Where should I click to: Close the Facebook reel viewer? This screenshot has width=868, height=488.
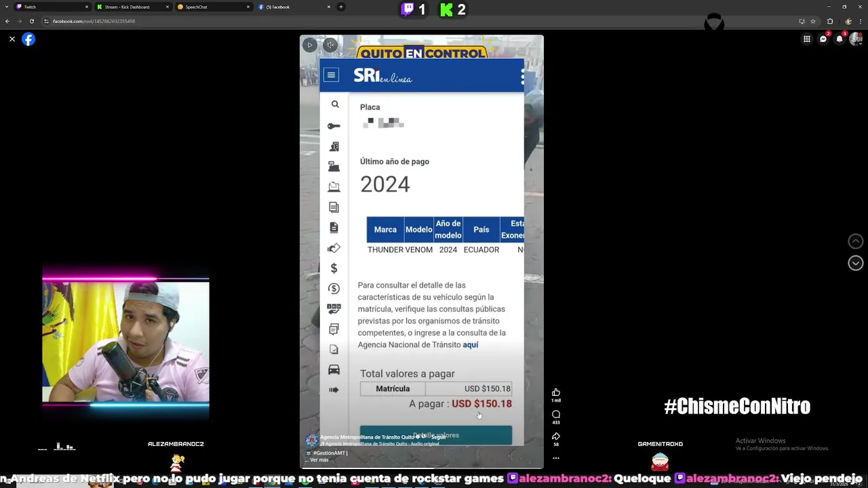[12, 39]
